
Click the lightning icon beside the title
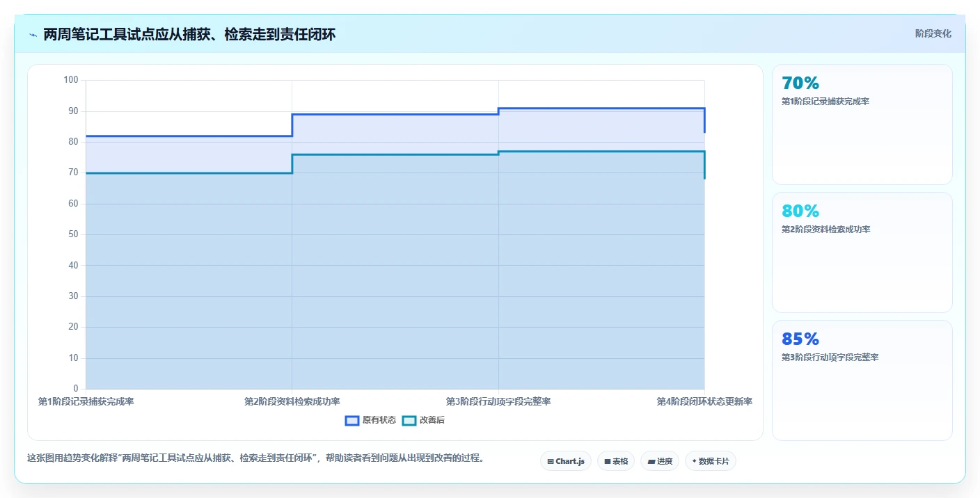tap(33, 35)
